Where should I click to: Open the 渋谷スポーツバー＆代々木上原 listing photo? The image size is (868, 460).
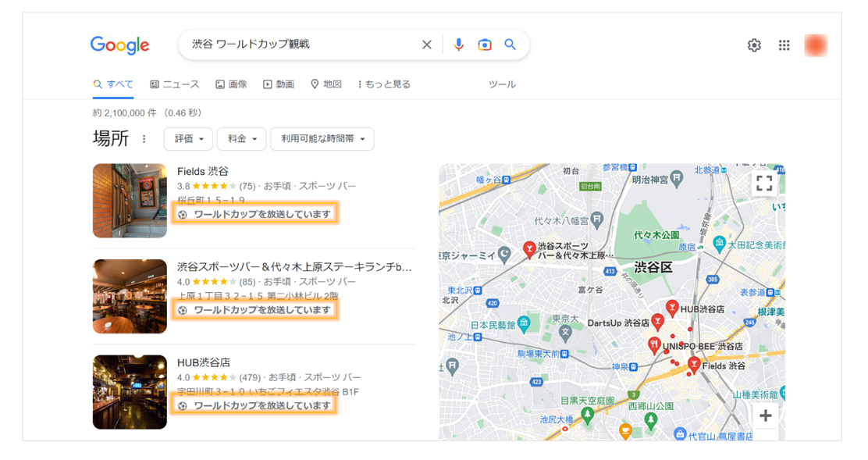point(130,296)
